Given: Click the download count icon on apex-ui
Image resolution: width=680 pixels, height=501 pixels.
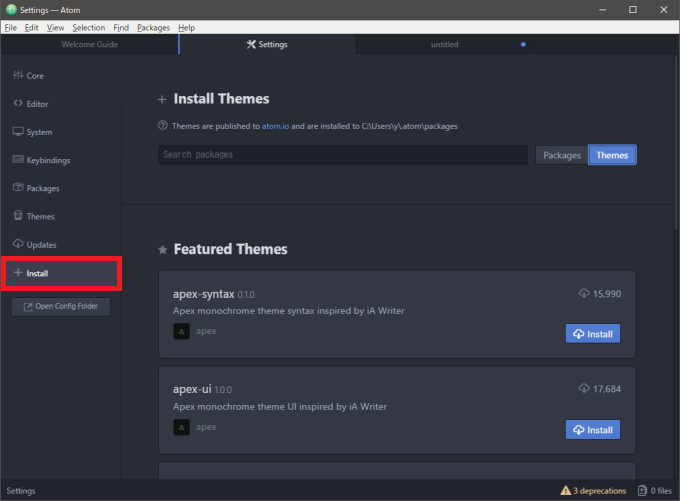Looking at the screenshot, I should pos(584,388).
